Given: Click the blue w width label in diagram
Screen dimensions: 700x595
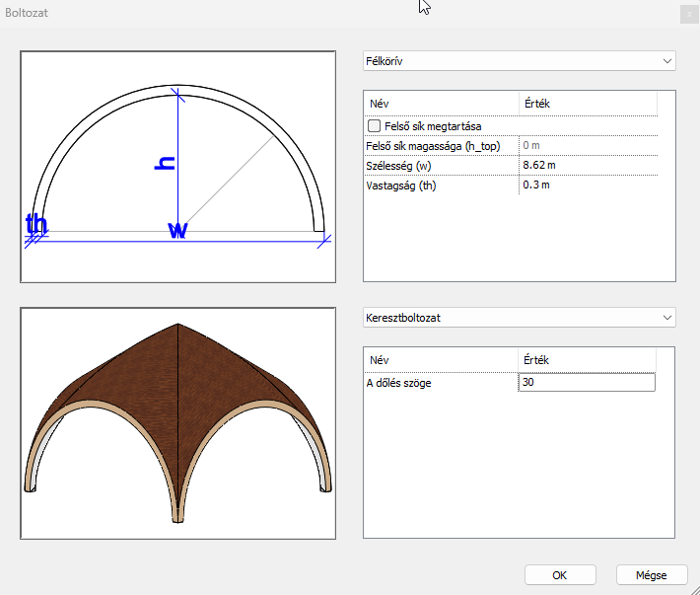Looking at the screenshot, I should point(177,231).
